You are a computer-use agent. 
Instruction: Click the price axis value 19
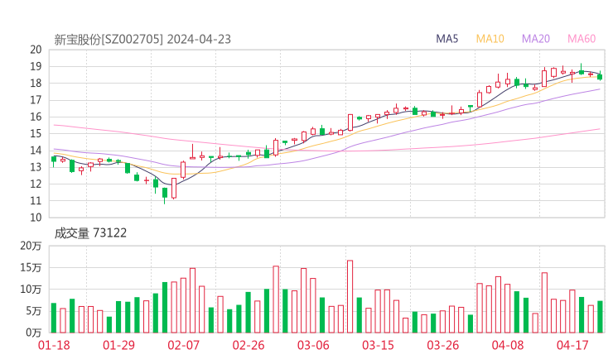pyautogui.click(x=36, y=66)
